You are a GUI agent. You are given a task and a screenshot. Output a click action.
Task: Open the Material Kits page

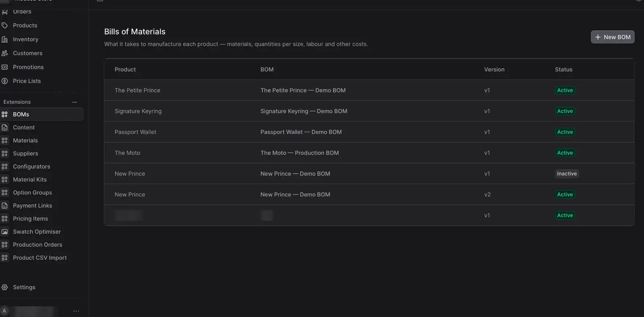point(30,179)
